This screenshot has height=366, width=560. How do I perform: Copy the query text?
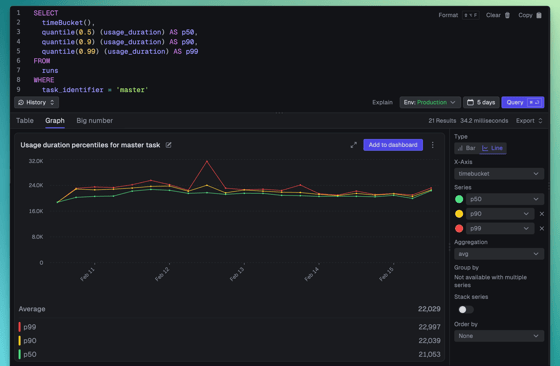530,15
